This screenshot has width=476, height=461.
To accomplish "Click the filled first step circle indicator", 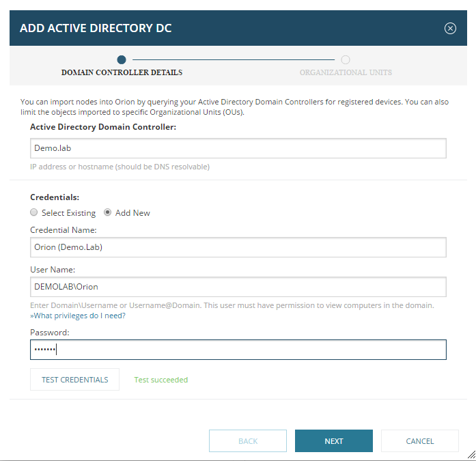I will [x=122, y=59].
